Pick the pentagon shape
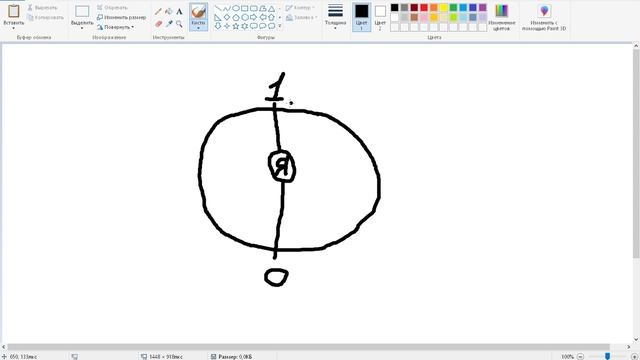640x360 pixels. pos(236,17)
